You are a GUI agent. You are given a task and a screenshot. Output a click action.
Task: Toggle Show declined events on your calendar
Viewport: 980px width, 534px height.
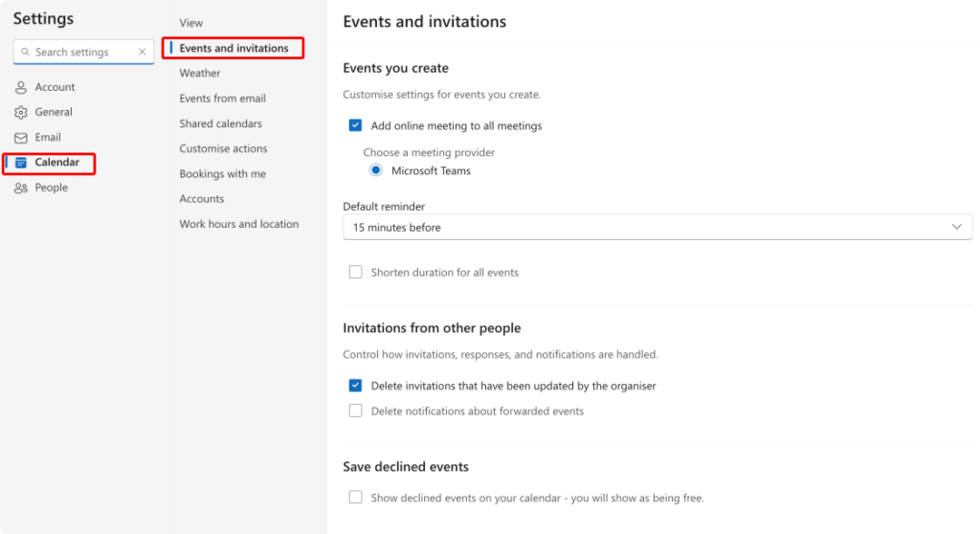tap(355, 498)
